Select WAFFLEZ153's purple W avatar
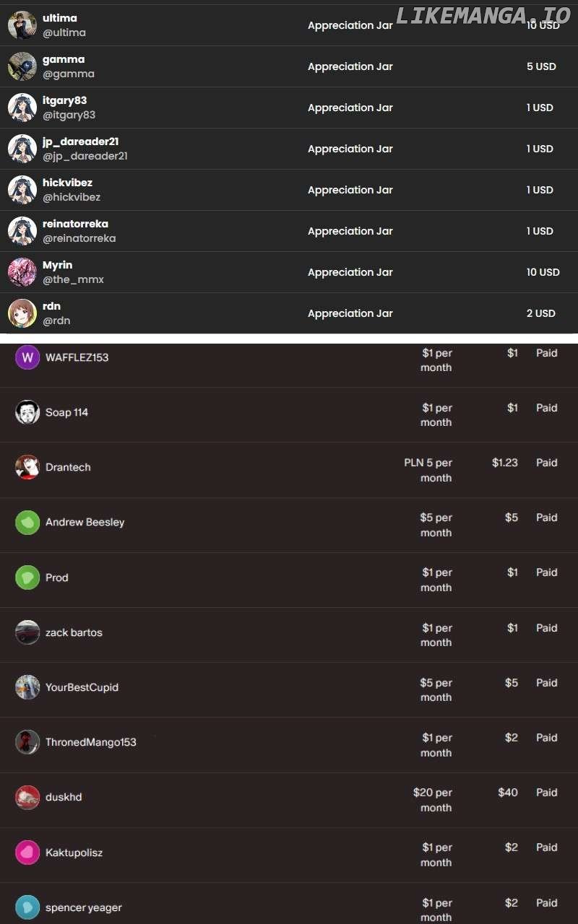The image size is (578, 924). coord(27,357)
